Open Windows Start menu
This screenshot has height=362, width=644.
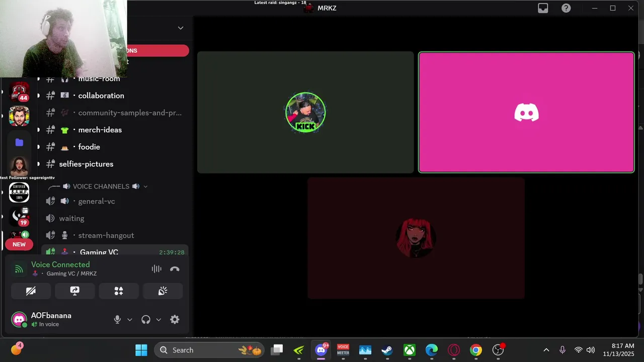(141, 350)
